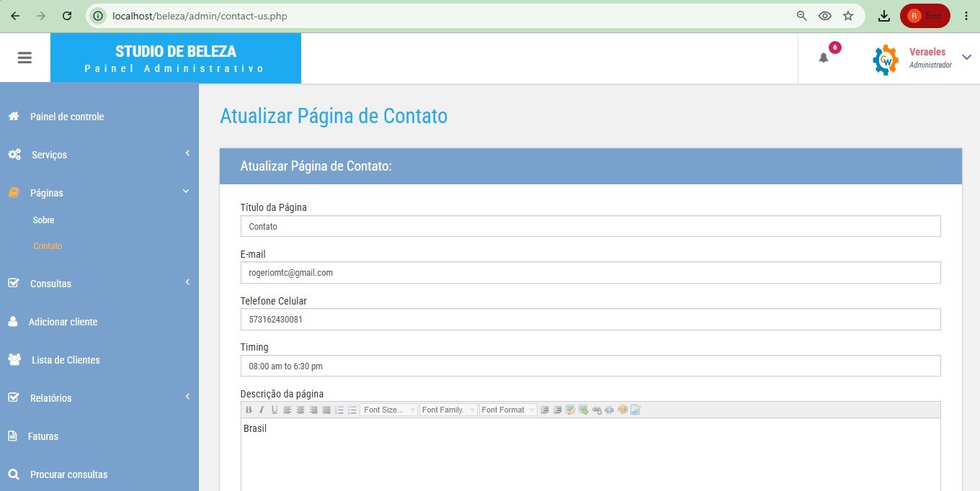
Task: Click the add link icon in editor
Action: pyautogui.click(x=597, y=410)
